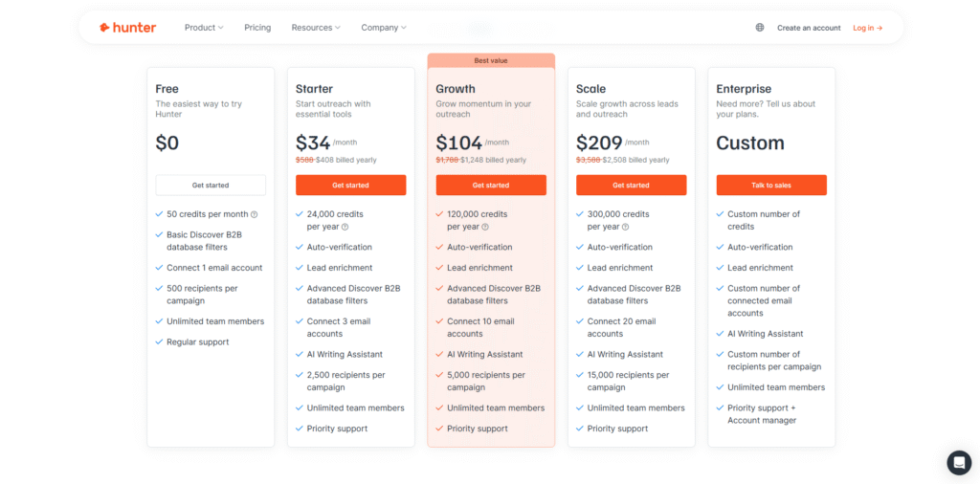Select Get started for Scale plan

coord(631,185)
